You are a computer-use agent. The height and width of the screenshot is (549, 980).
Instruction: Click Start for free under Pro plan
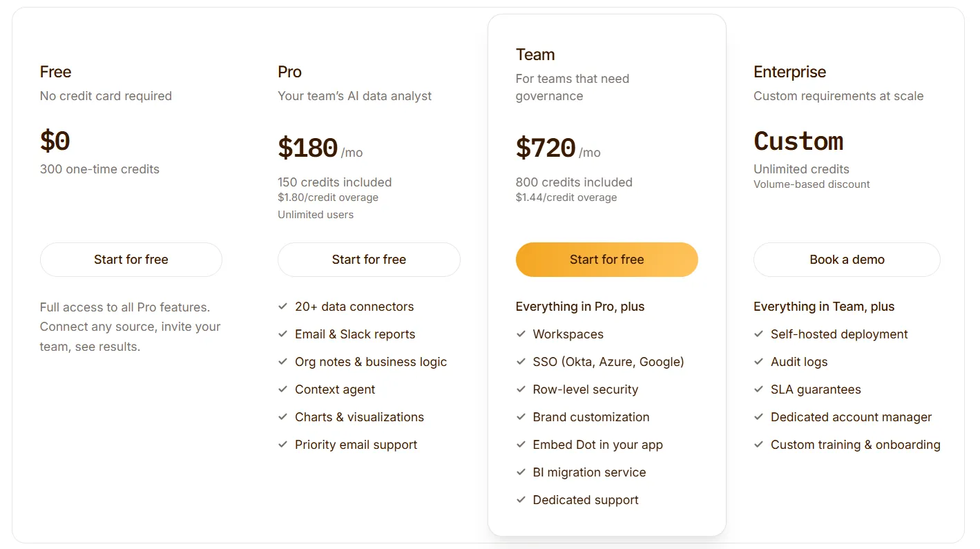click(369, 260)
